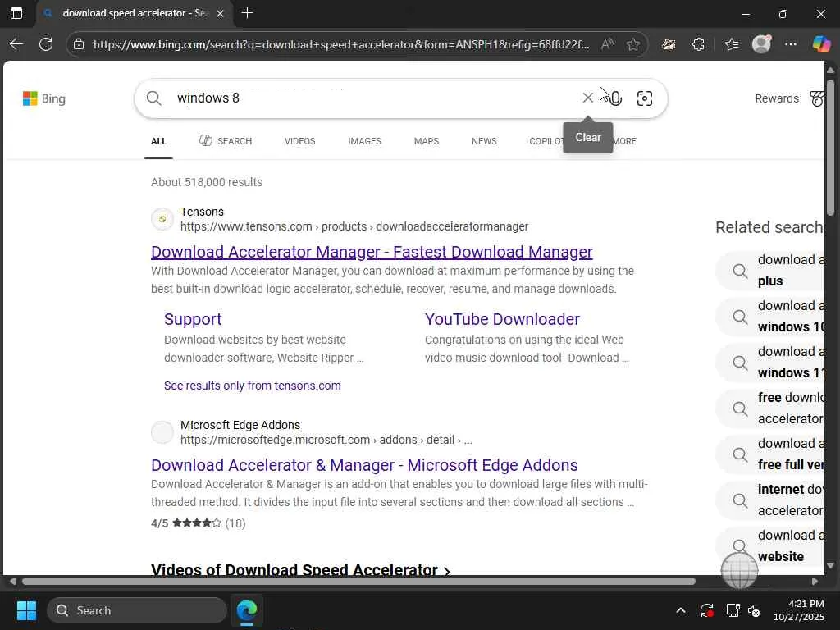Select related search ending in plus

[769, 271]
